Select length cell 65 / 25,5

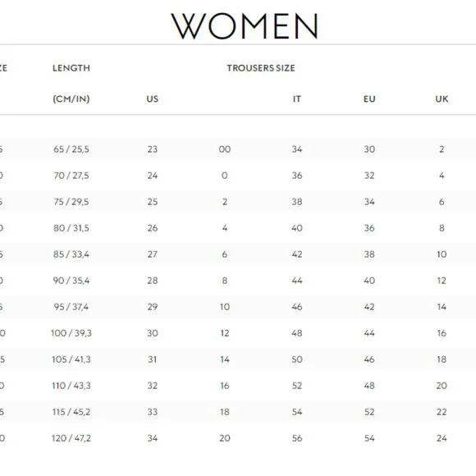coord(71,149)
